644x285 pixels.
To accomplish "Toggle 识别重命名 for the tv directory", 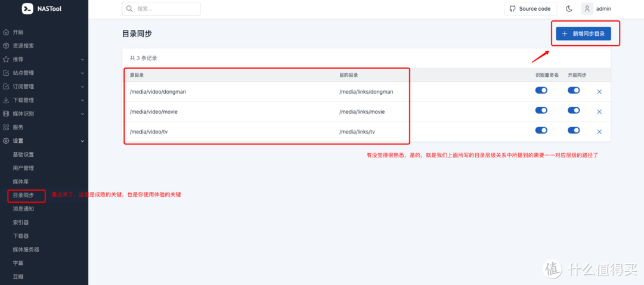I will tap(541, 131).
